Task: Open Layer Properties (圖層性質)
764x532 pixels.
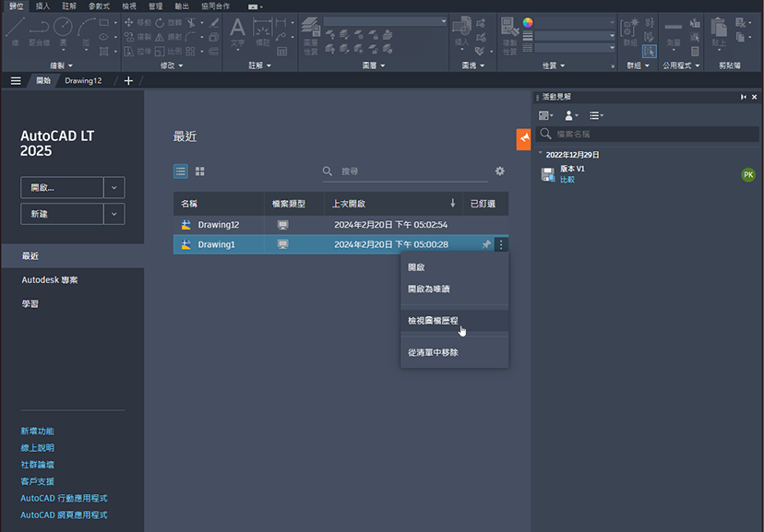Action: pyautogui.click(x=311, y=36)
